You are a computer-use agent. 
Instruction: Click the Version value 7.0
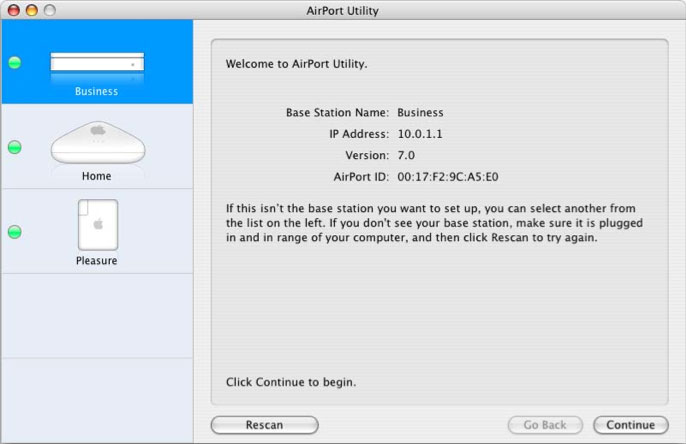[x=406, y=155]
